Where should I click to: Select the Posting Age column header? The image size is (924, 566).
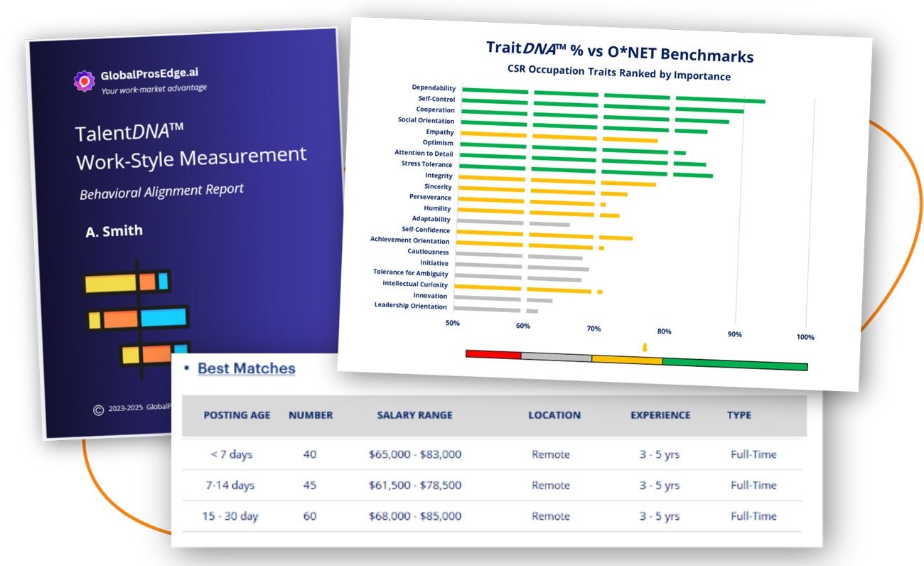[x=237, y=415]
